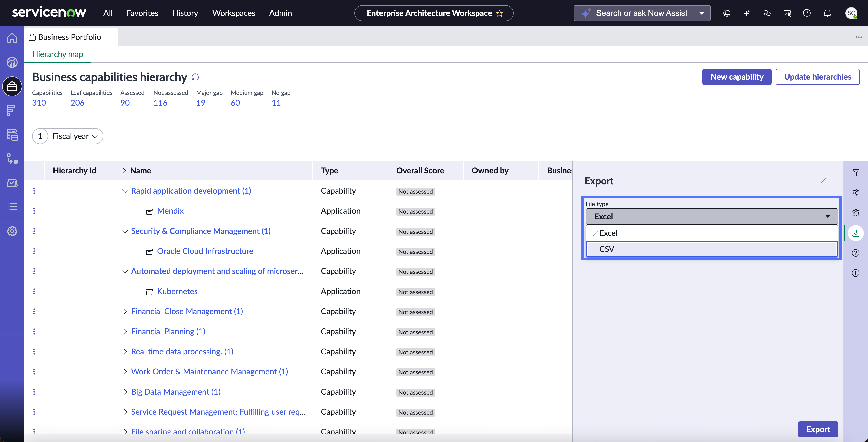The image size is (868, 442).
Task: Collapse Security & Compliance Management row
Action: coord(125,231)
